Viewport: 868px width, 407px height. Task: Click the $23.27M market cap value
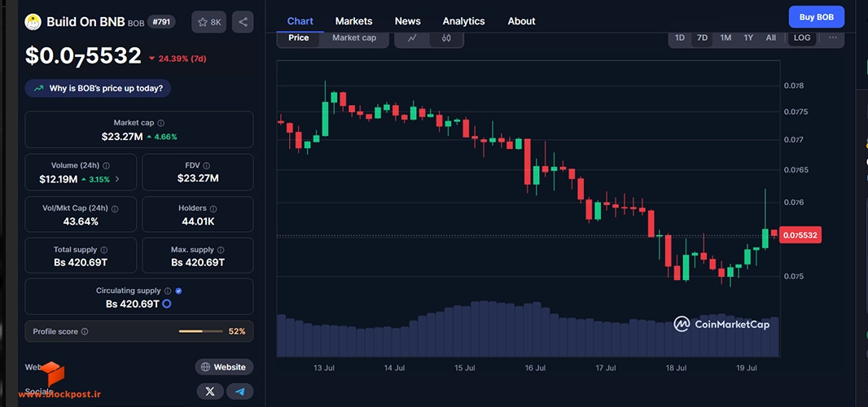122,136
